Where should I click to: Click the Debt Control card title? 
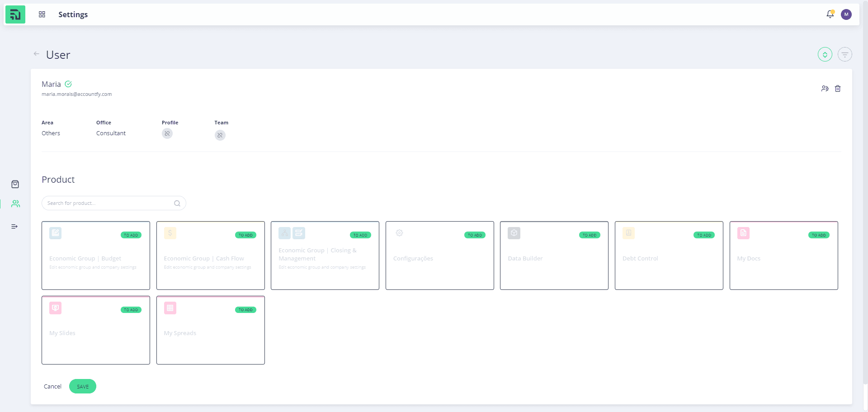pos(640,259)
